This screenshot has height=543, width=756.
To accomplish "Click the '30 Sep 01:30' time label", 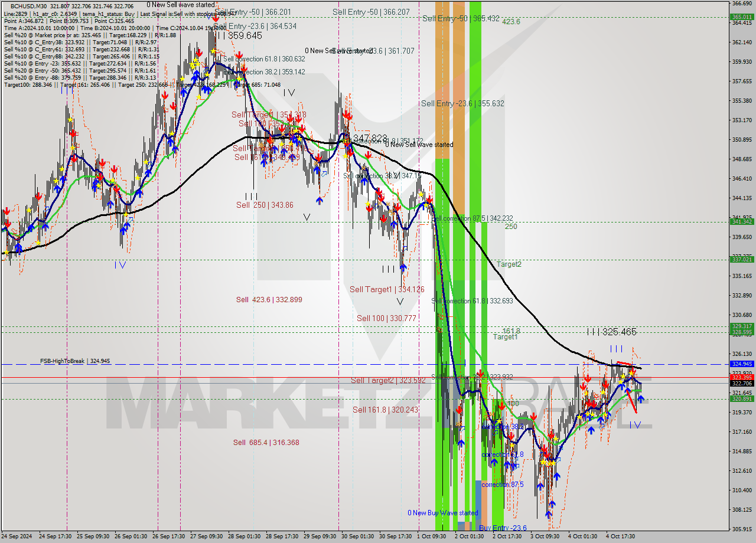I will coord(359,537).
